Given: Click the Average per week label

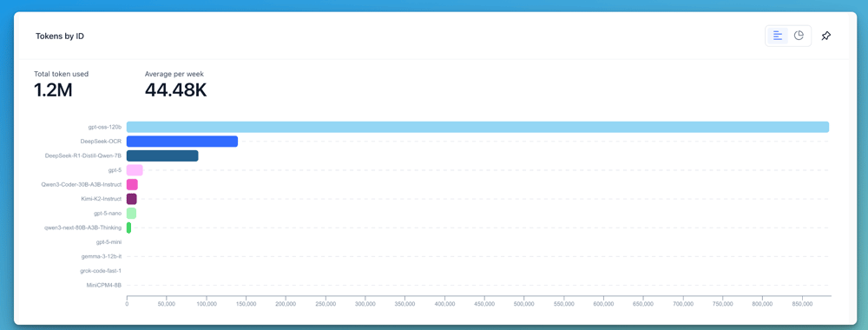Looking at the screenshot, I should 174,74.
